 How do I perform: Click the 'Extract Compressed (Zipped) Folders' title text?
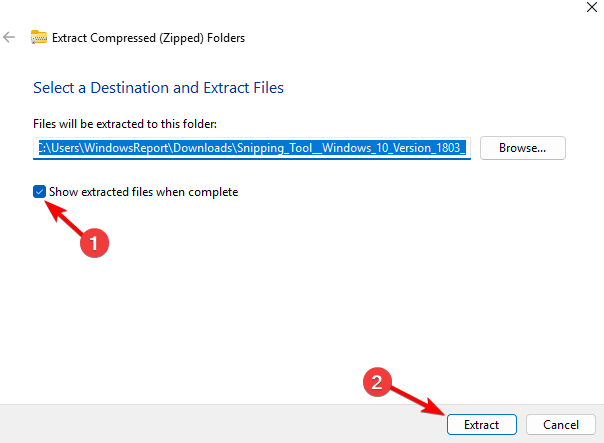pyautogui.click(x=151, y=38)
